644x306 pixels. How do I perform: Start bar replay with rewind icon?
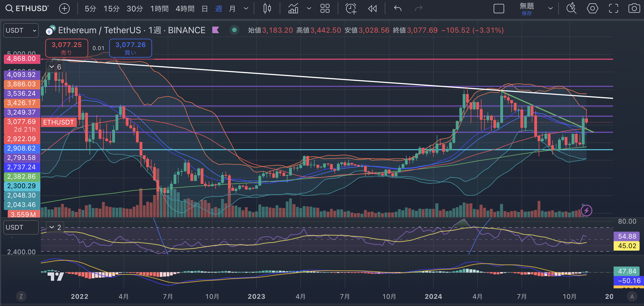pyautogui.click(x=372, y=9)
